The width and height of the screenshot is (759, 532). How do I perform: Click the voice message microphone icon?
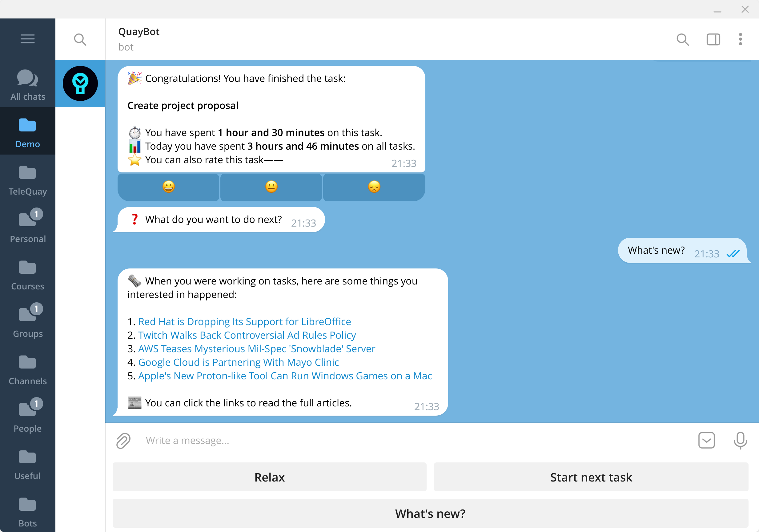[740, 441]
